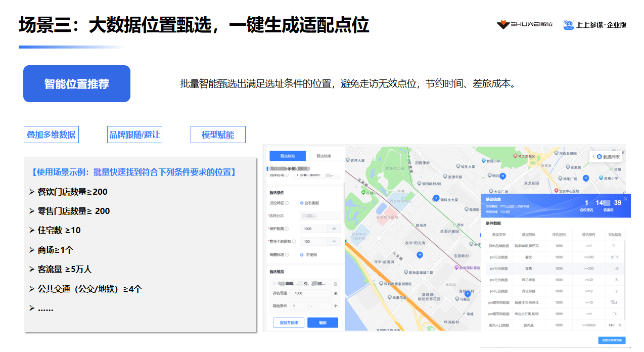Click the info icon beside 保护距离

(287, 229)
